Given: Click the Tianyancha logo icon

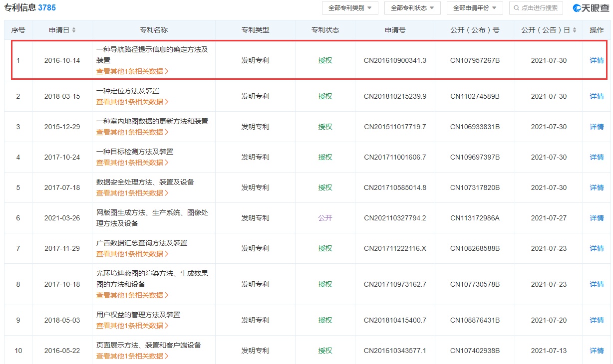Looking at the screenshot, I should click(x=577, y=8).
